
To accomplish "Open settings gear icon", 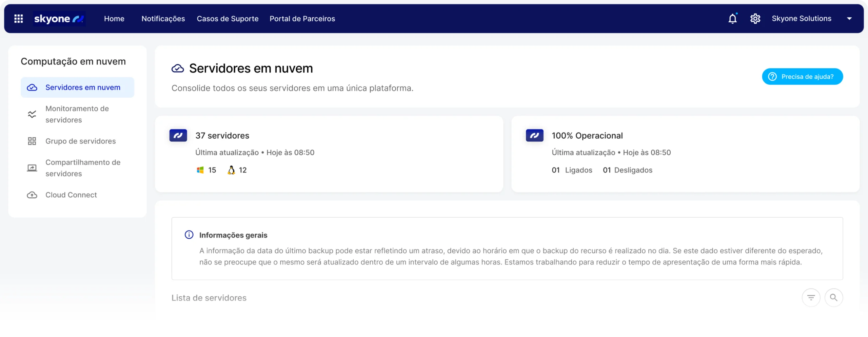I will (x=755, y=19).
